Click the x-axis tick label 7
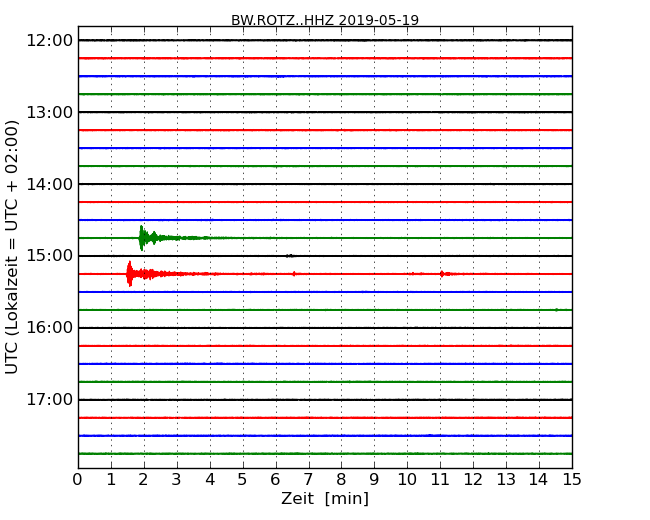The width and height of the screenshot is (650, 520). 308,480
